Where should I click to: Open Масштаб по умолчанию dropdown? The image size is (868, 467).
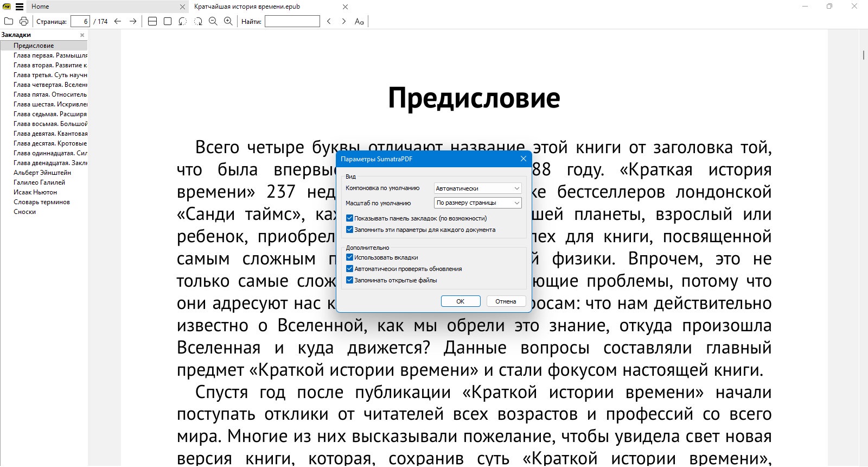(x=478, y=203)
